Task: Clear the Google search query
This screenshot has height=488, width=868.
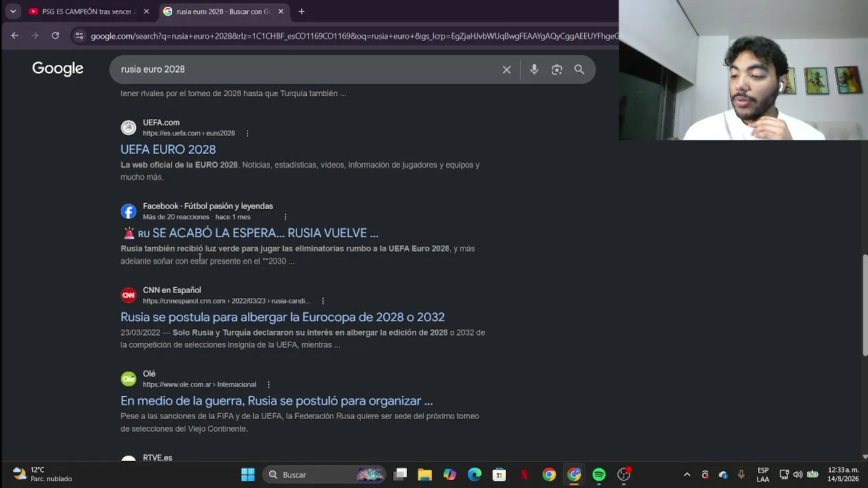Action: pyautogui.click(x=507, y=69)
